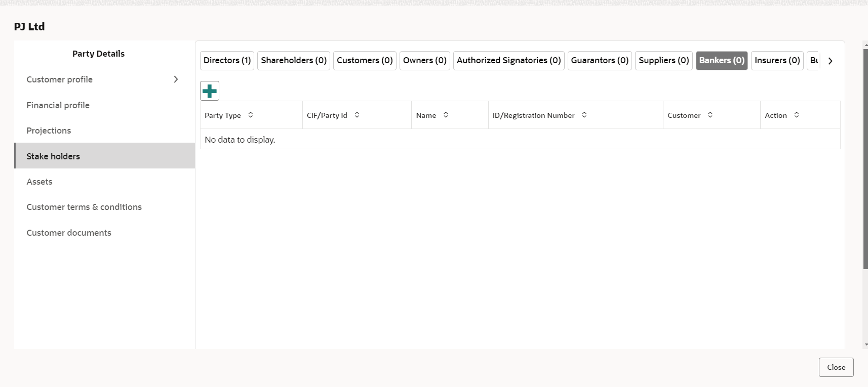Click the Party Details heading

tap(98, 54)
